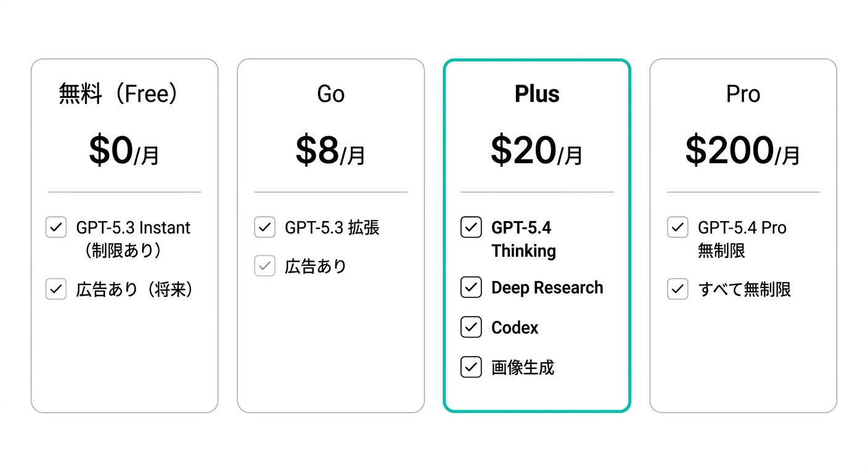Click the $200/月 price
868x473 pixels.
[743, 151]
